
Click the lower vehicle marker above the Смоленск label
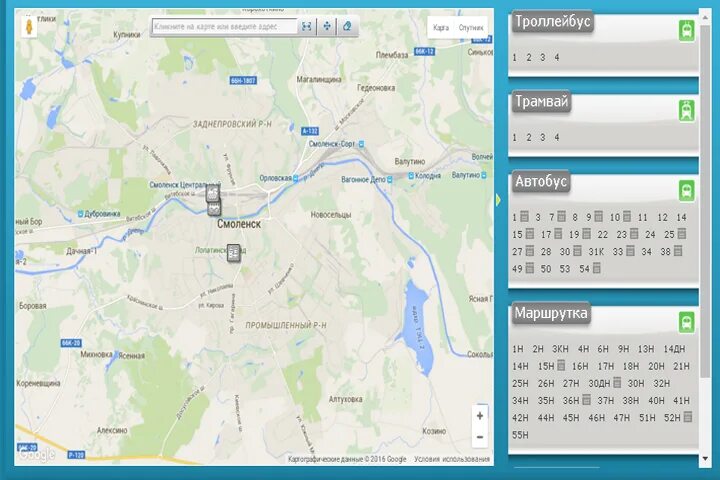tap(214, 209)
